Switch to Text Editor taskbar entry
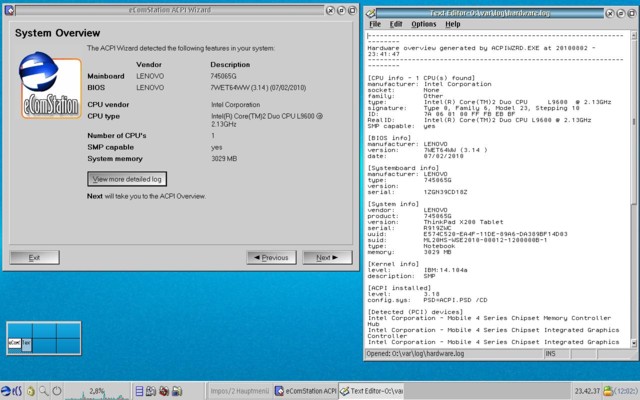Viewport: 640px width, 400px height. [x=372, y=391]
